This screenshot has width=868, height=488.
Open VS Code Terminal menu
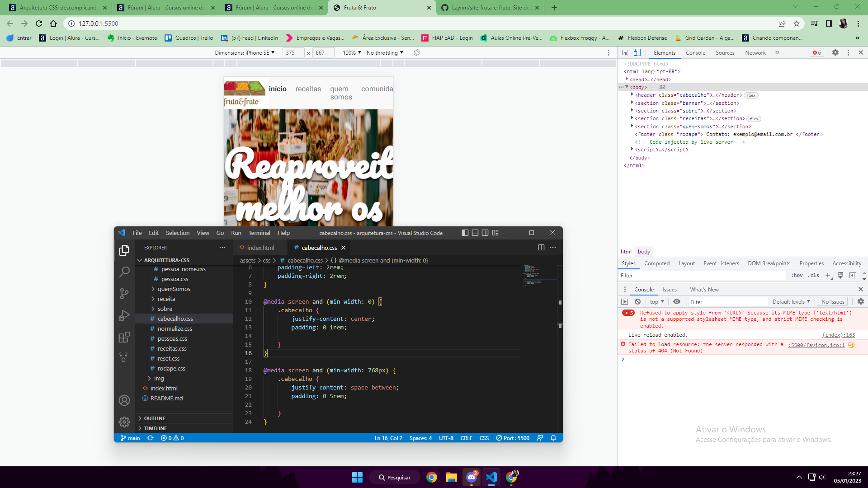click(x=259, y=233)
